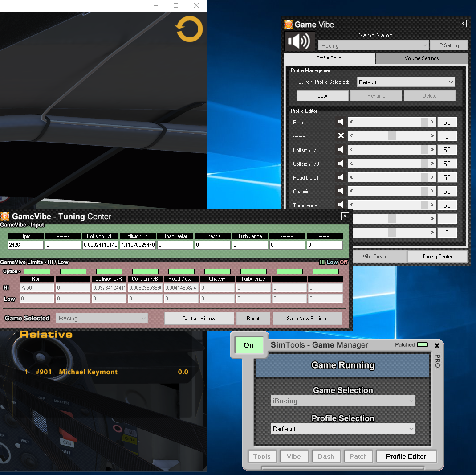Mute the Chassis speaker icon
The image size is (476, 475).
pyautogui.click(x=341, y=191)
